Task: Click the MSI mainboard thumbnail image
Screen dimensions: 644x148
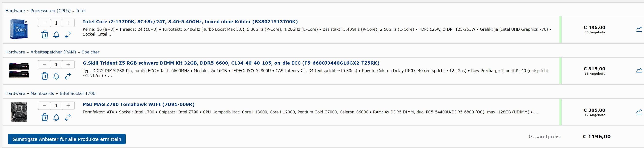Action: (x=19, y=112)
